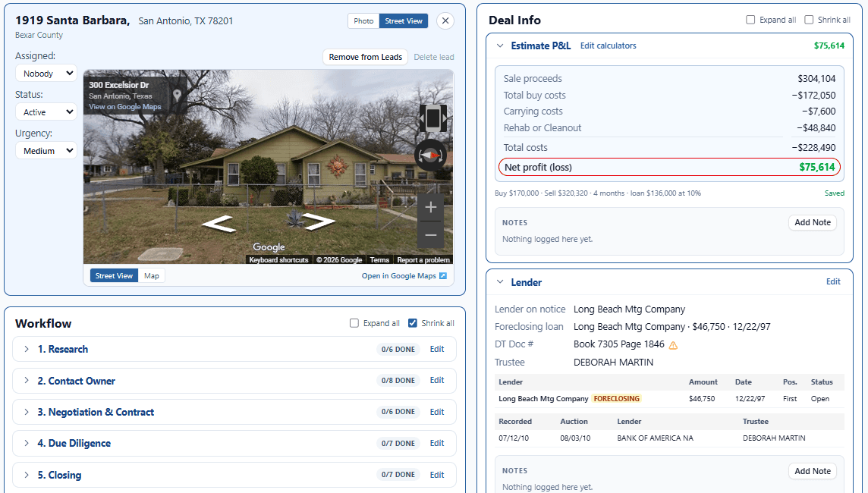868x493 pixels.
Task: Click the Carrying costs value −$7,600
Action: click(x=819, y=111)
